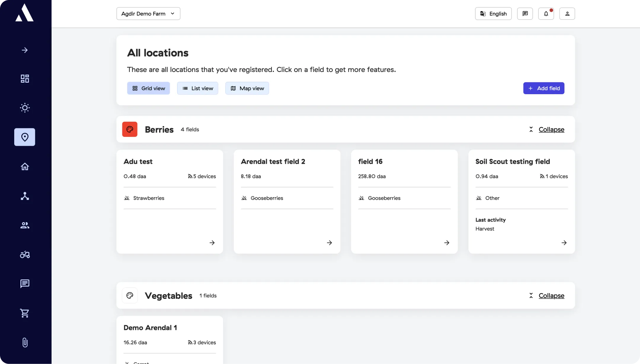Switch to Grid view

coord(148,88)
